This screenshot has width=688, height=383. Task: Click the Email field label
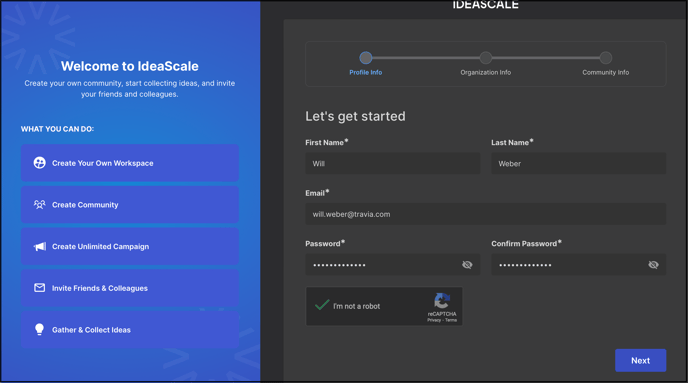pyautogui.click(x=317, y=193)
